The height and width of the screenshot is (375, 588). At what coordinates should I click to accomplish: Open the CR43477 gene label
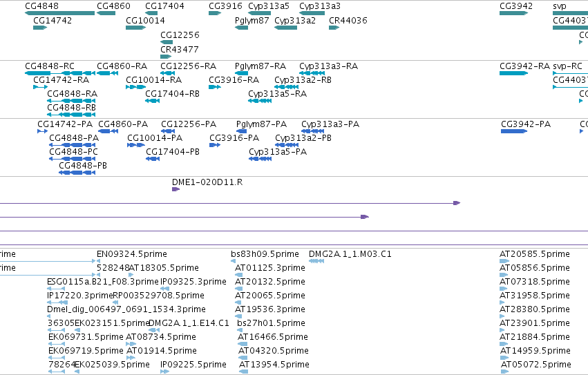point(180,49)
